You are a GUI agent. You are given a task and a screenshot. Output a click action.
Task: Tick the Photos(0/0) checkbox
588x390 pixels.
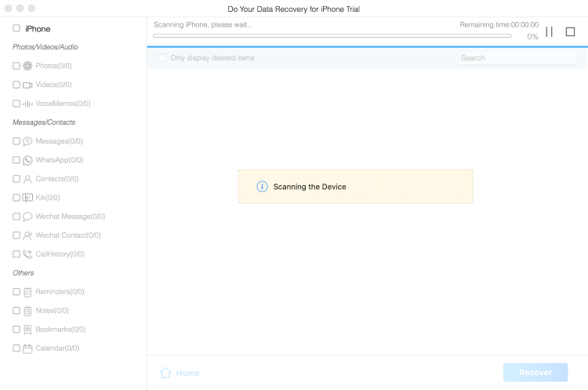[x=16, y=66]
